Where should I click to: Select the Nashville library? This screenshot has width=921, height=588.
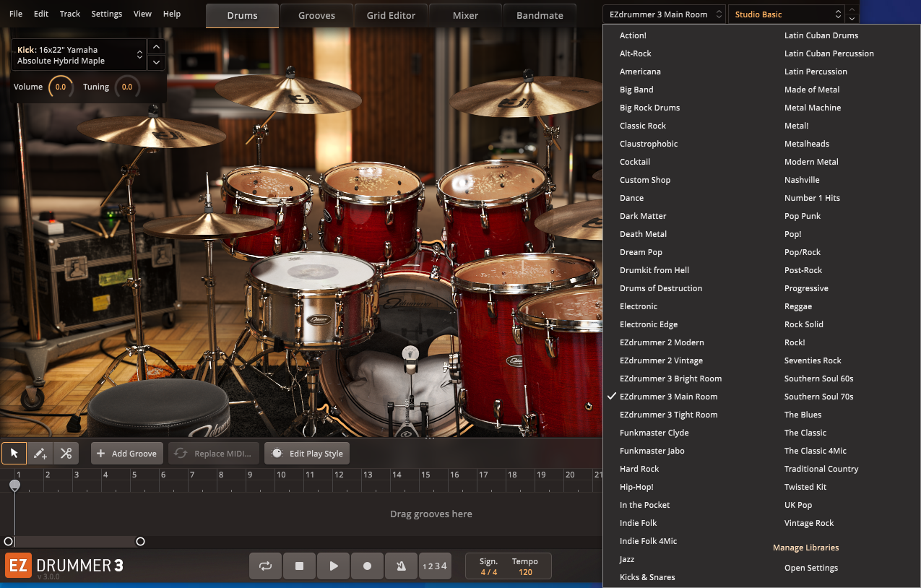[802, 180]
